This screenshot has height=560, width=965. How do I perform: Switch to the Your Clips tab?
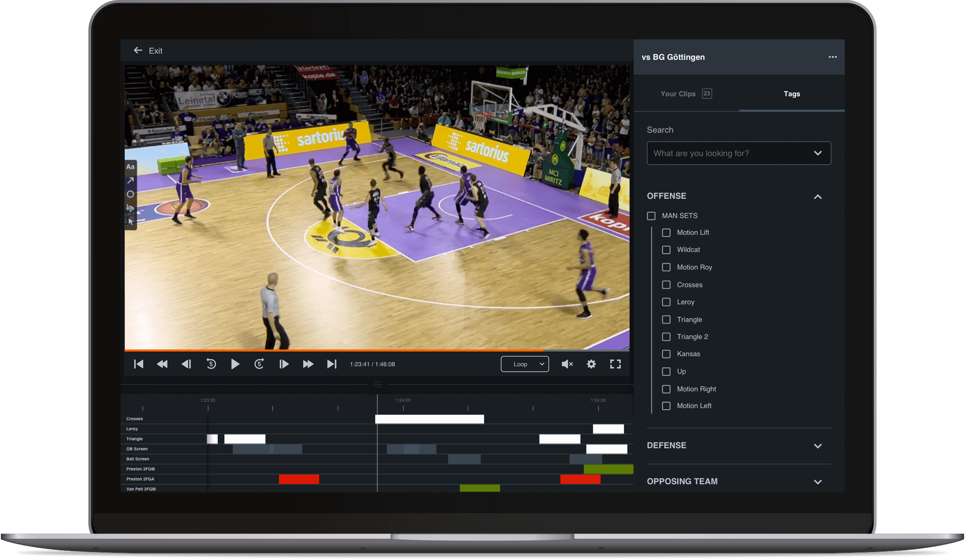click(679, 94)
